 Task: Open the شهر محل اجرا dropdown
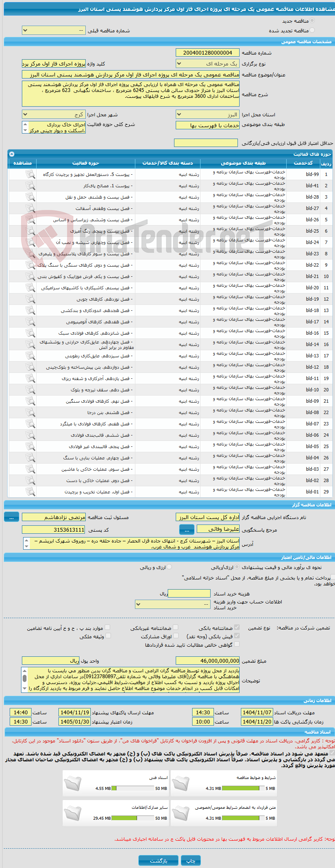(54, 115)
